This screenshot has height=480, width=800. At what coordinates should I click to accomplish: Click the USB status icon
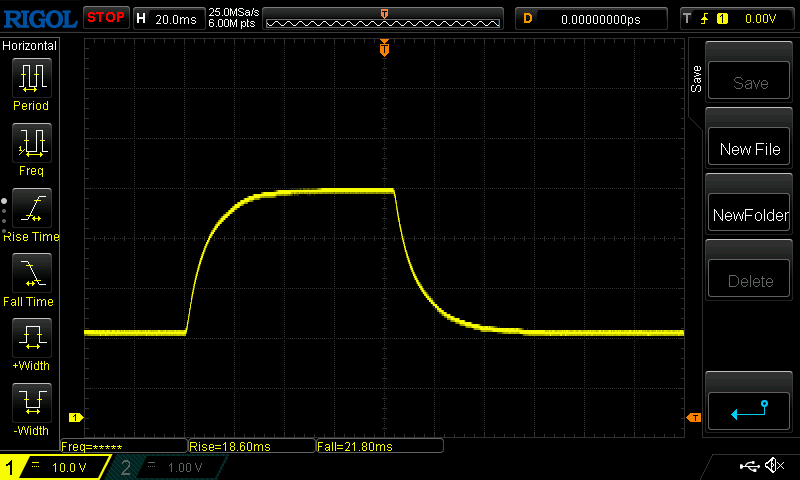(x=748, y=466)
